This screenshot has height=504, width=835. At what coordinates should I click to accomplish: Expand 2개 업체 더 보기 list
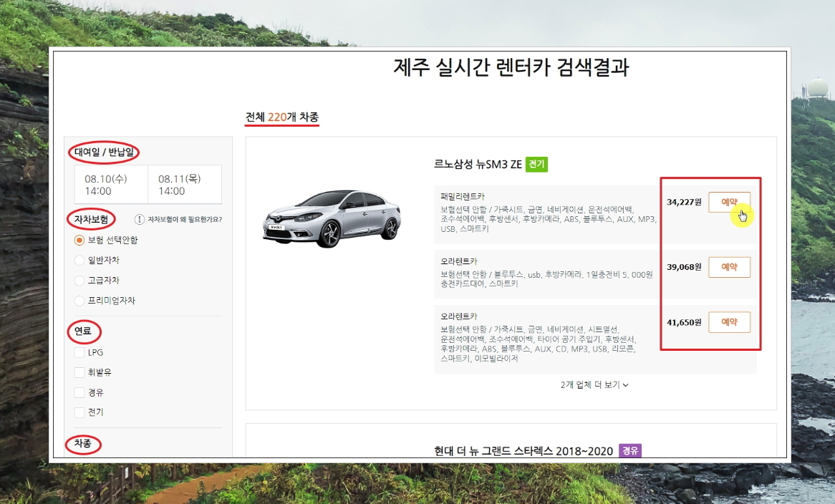[x=594, y=384]
